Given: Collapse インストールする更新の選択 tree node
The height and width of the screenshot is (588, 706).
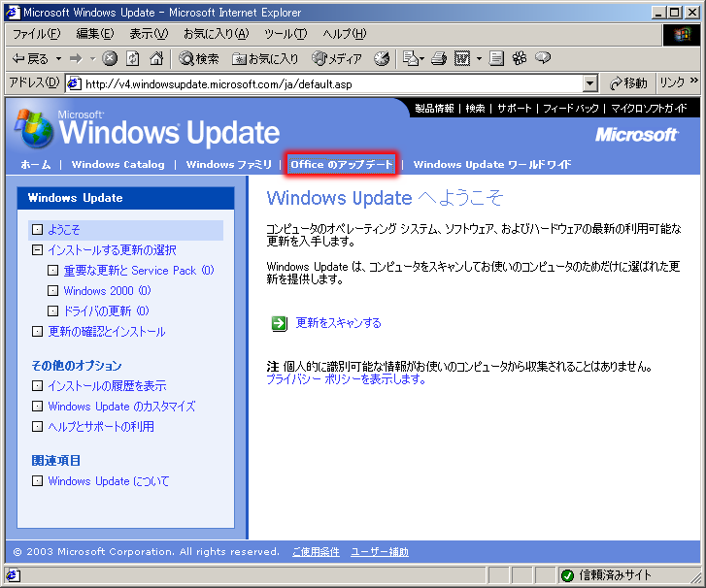Looking at the screenshot, I should pyautogui.click(x=37, y=249).
